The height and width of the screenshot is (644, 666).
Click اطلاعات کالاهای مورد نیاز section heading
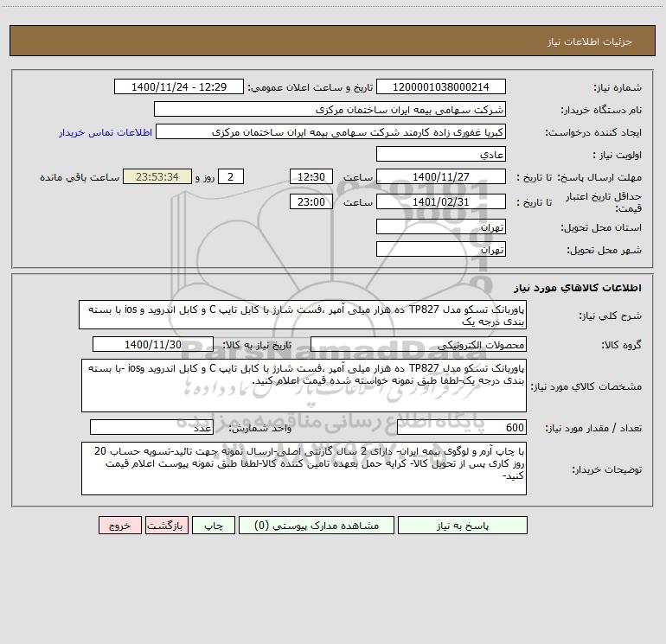coord(578,288)
